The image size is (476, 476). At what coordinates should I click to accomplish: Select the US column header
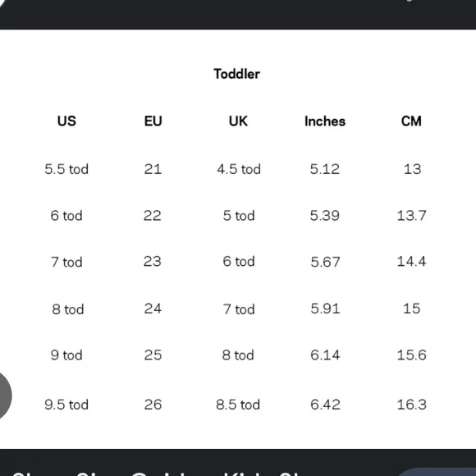coord(66,121)
